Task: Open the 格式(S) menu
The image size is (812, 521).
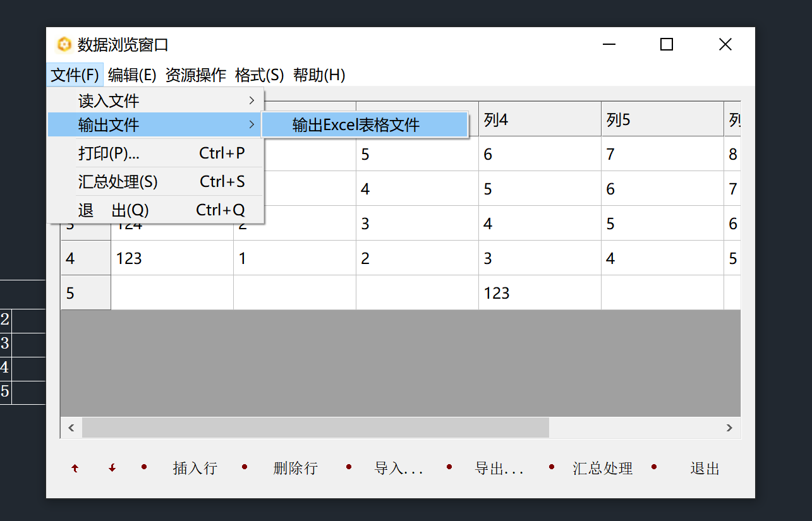Action: (259, 75)
